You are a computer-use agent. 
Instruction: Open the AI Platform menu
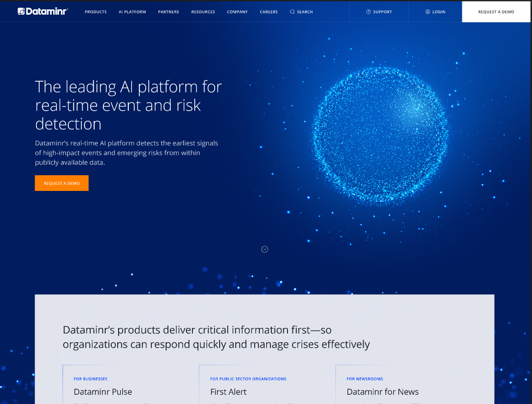click(x=132, y=12)
